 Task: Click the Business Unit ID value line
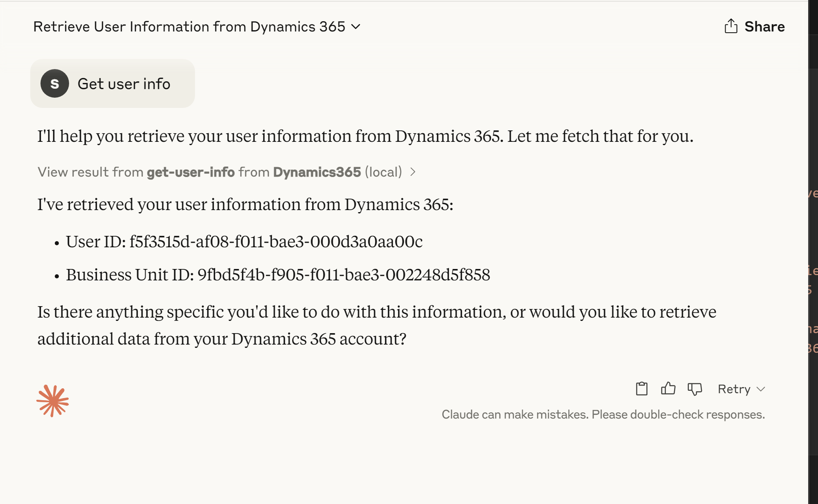tap(278, 275)
